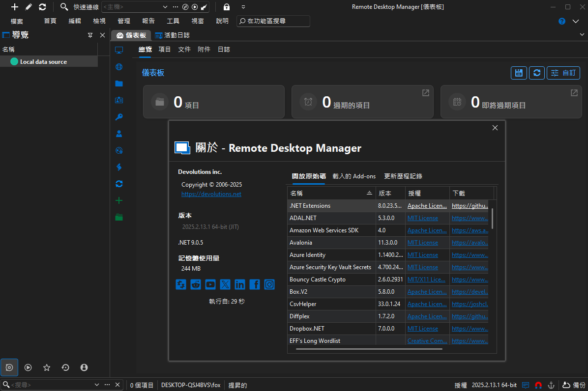The image size is (588, 391).
Task: Show favorites with the star icon
Action: coord(47,367)
